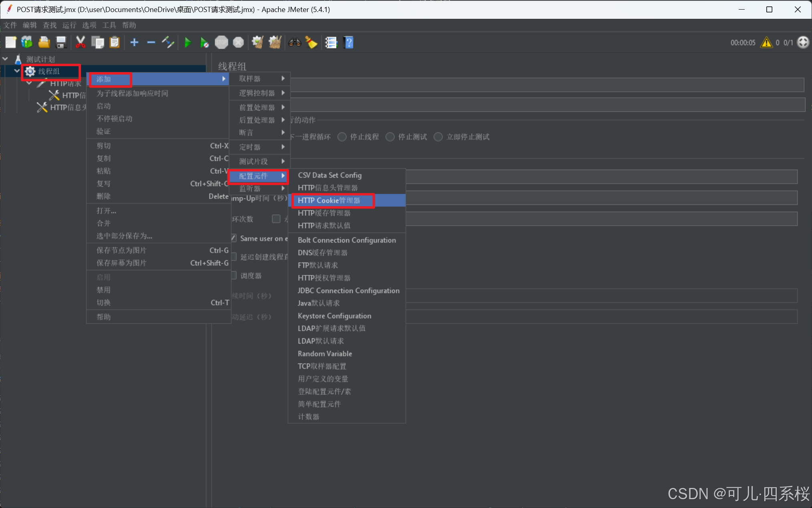Select the 停止线程 radio button

[x=342, y=137]
